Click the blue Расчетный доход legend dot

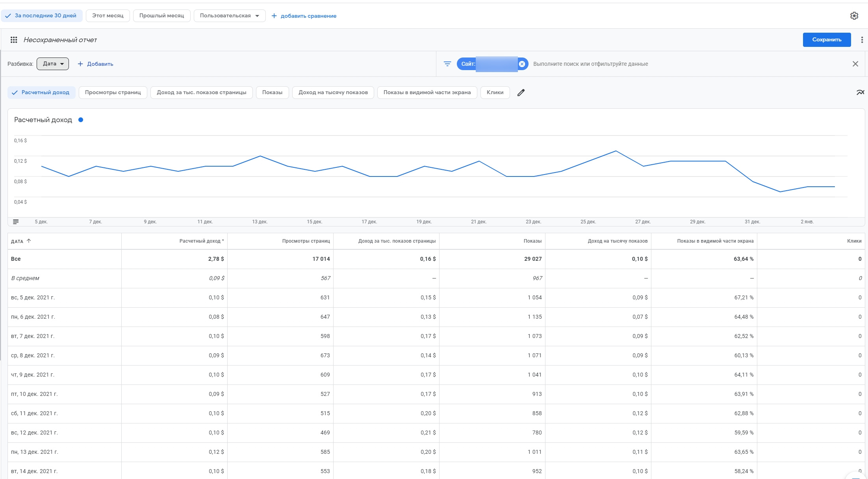(x=81, y=120)
